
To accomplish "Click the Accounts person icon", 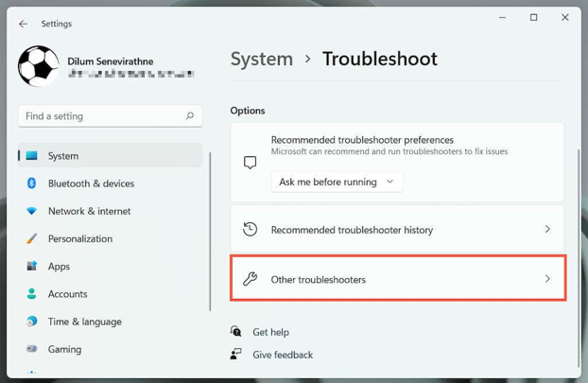I will click(x=31, y=294).
